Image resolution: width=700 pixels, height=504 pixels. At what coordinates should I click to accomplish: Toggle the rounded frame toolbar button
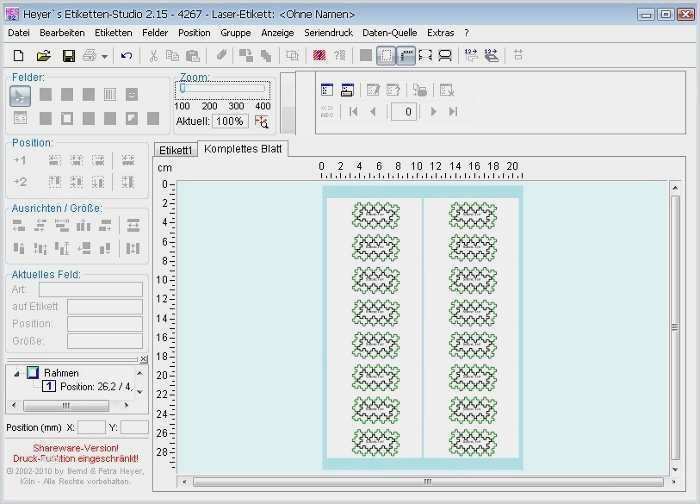pos(445,56)
